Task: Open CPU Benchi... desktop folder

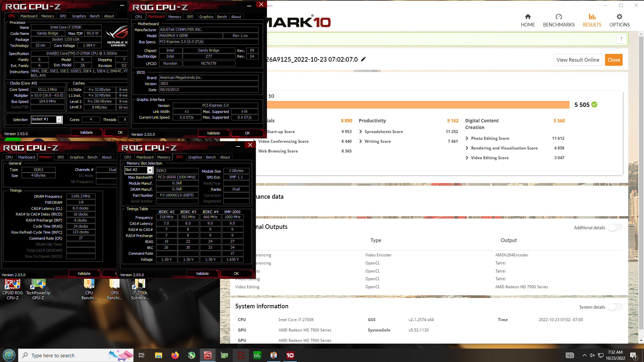Action: [x=89, y=289]
